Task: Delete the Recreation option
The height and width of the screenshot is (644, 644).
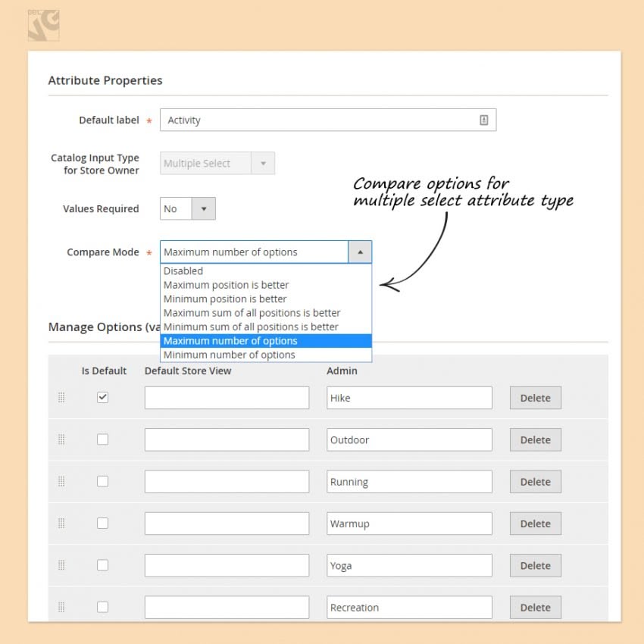Action: (x=535, y=607)
